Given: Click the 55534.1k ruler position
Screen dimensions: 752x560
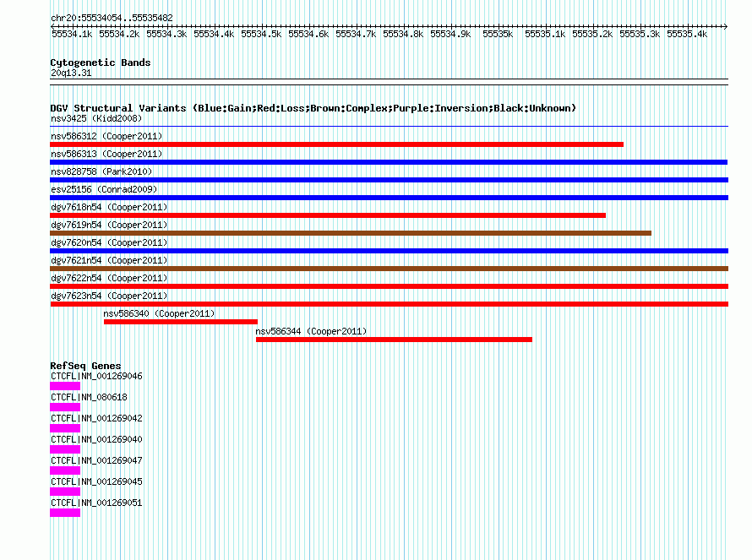Looking at the screenshot, I should [x=72, y=34].
